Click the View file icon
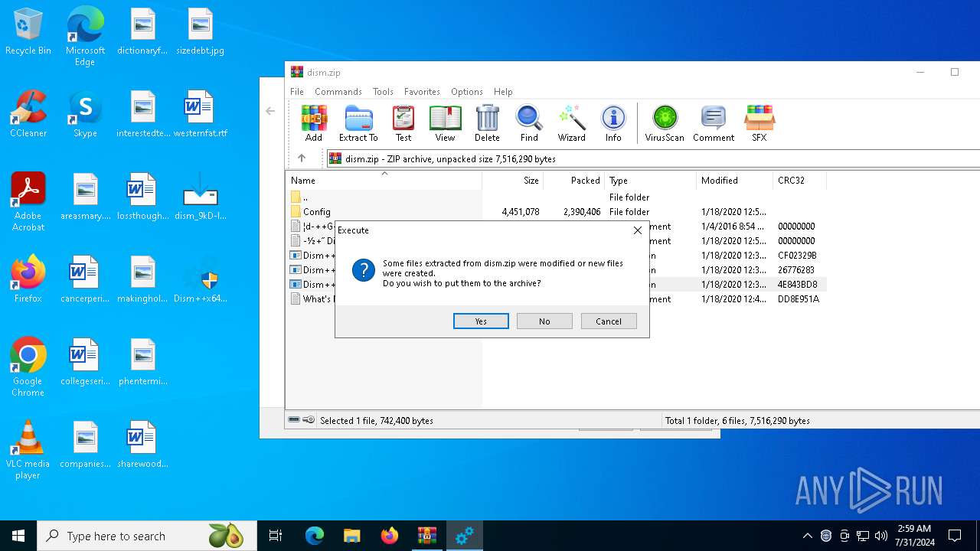 coord(445,124)
